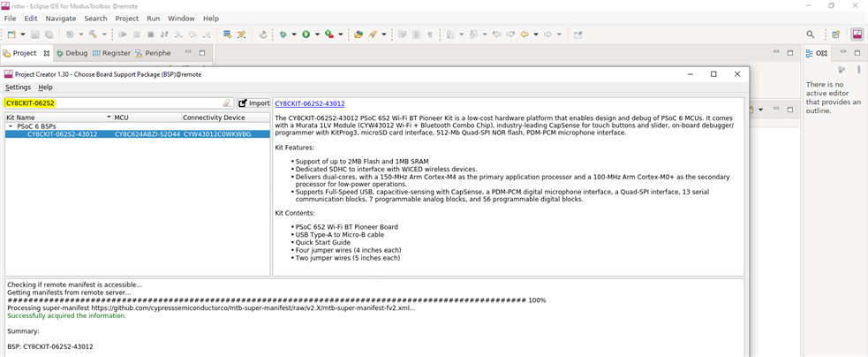Open the New wizard dropdown arrow
The height and width of the screenshot is (357, 868).
click(x=23, y=34)
